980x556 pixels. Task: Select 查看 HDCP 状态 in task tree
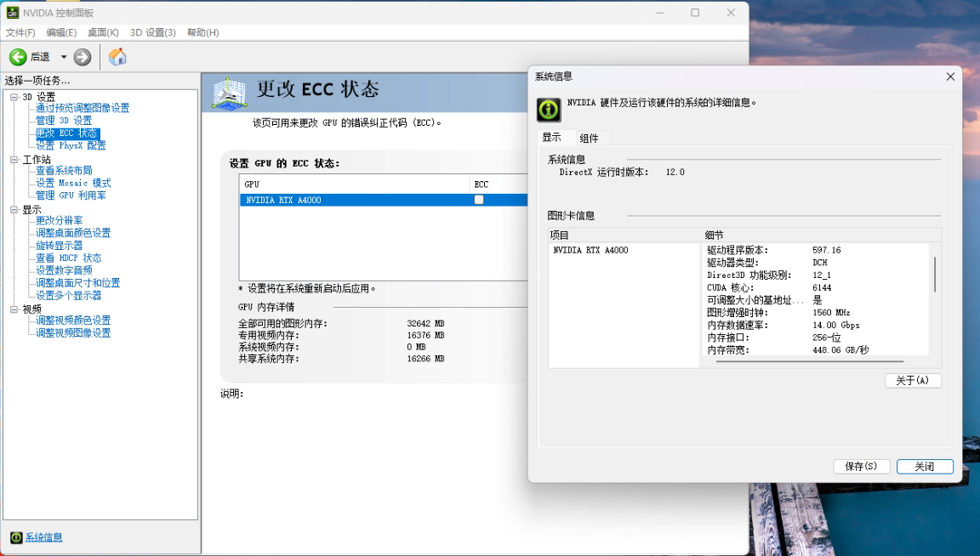[68, 258]
